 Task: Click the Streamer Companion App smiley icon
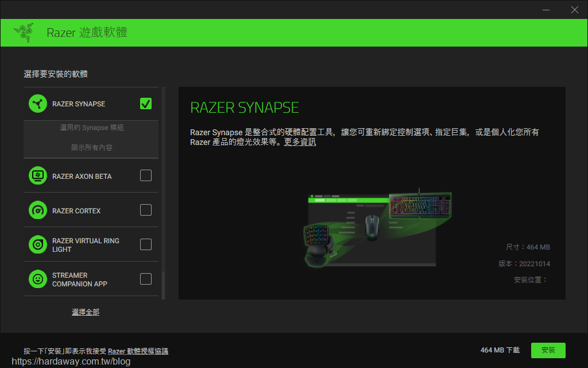38,279
